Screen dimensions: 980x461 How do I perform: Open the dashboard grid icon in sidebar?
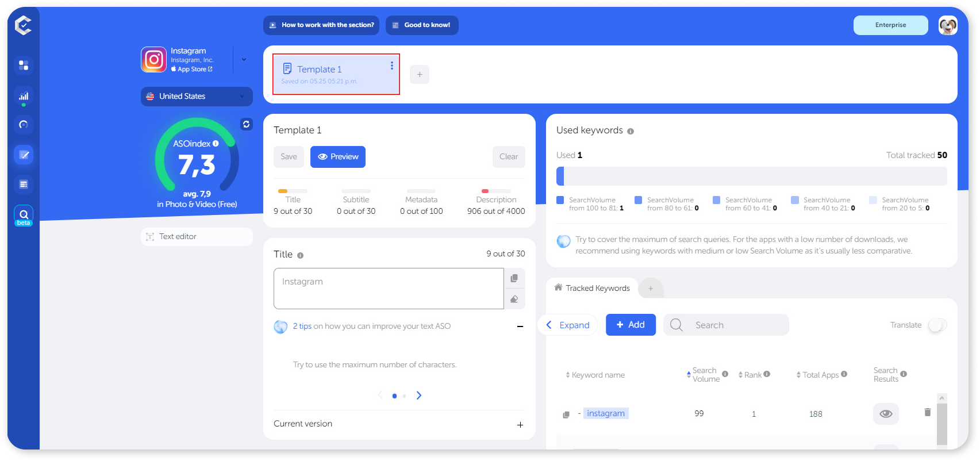pos(24,65)
